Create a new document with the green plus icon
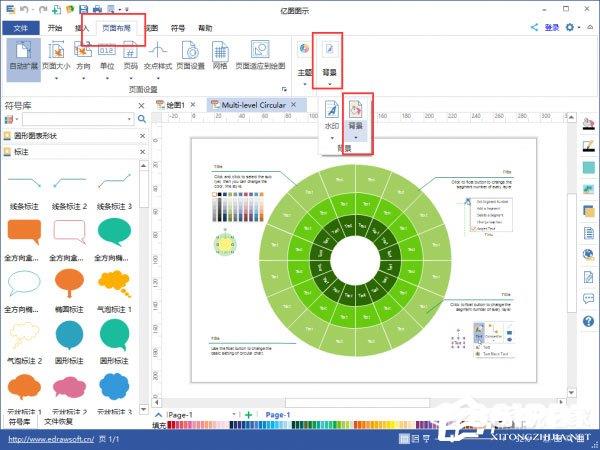Viewport: 600px width, 450px height. click(57, 9)
